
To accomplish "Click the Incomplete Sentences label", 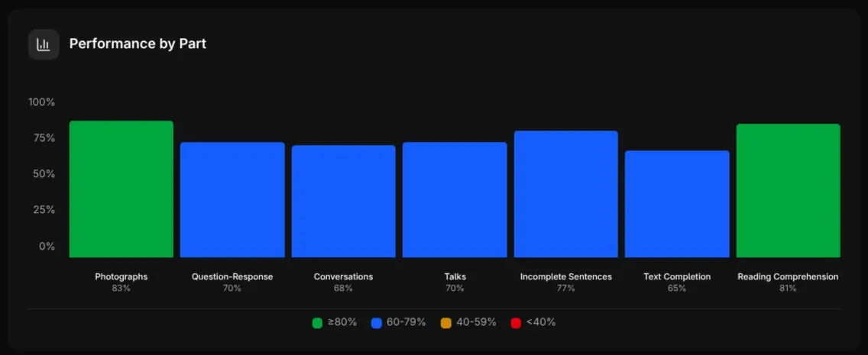I will point(566,276).
